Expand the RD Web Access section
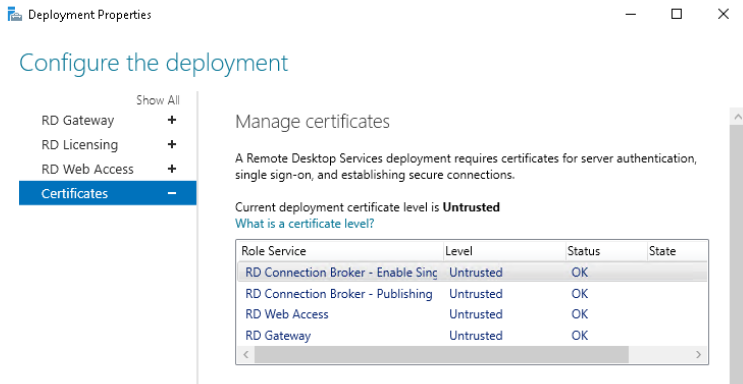The width and height of the screenshot is (743, 384). point(172,169)
